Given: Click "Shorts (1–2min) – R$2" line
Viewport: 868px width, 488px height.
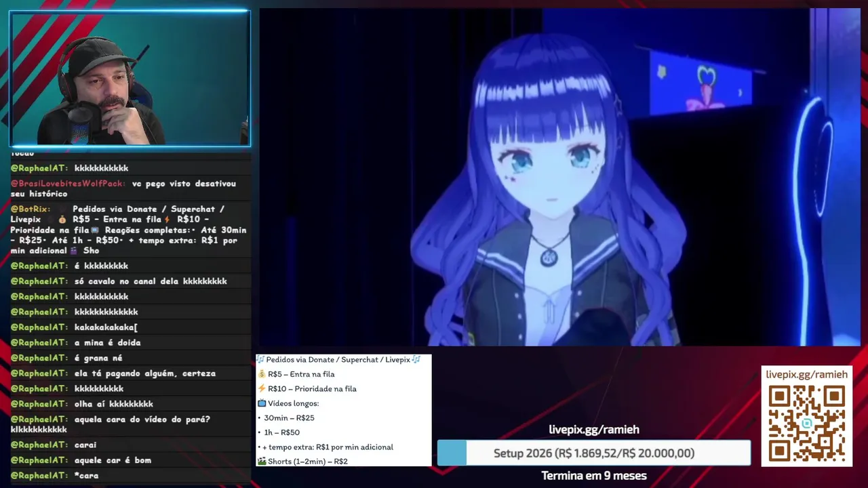Looking at the screenshot, I should coord(308,462).
